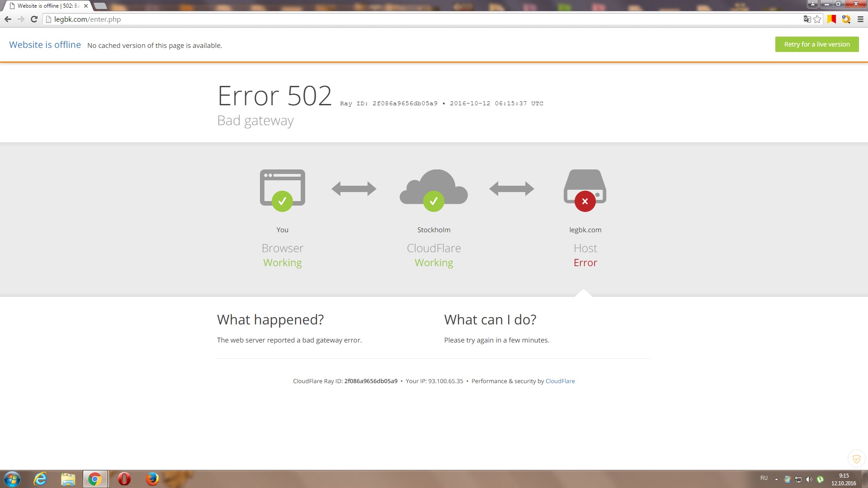Click the 'Website is offline' heading

pyautogui.click(x=45, y=45)
